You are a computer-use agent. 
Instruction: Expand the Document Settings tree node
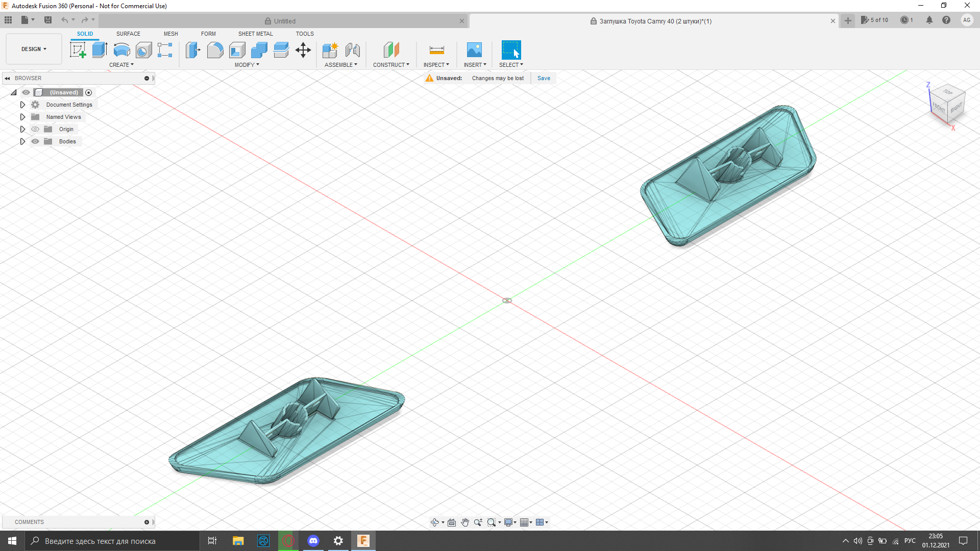pyautogui.click(x=22, y=105)
